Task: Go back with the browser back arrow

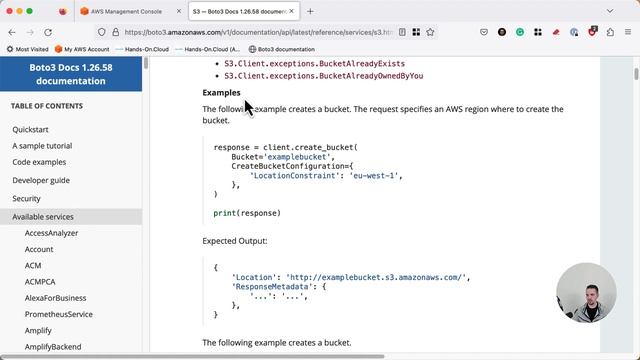Action: [12, 32]
